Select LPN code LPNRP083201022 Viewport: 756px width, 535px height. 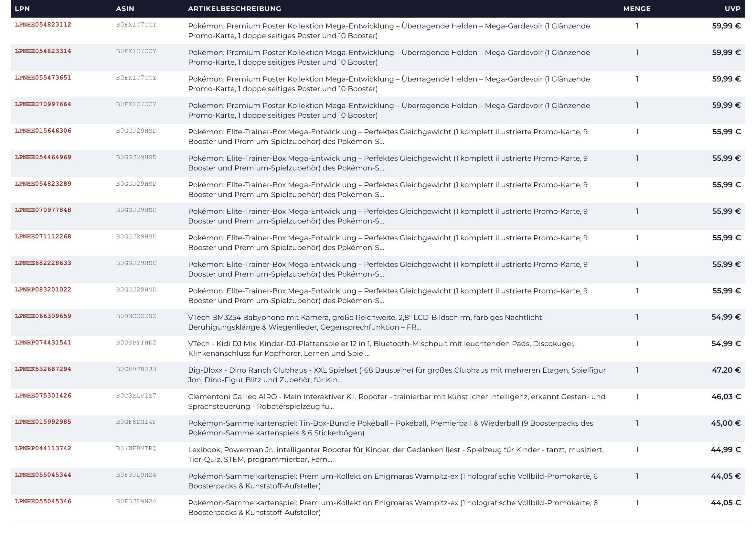[43, 289]
